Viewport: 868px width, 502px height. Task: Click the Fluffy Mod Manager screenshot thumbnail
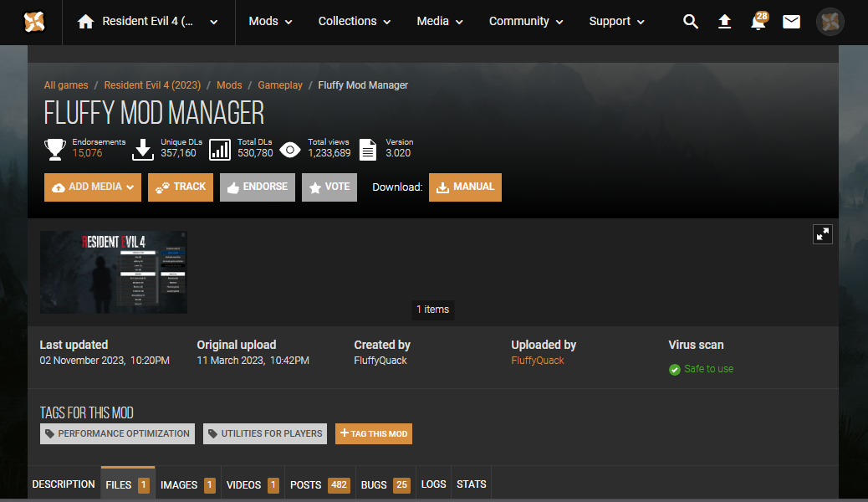(x=114, y=272)
